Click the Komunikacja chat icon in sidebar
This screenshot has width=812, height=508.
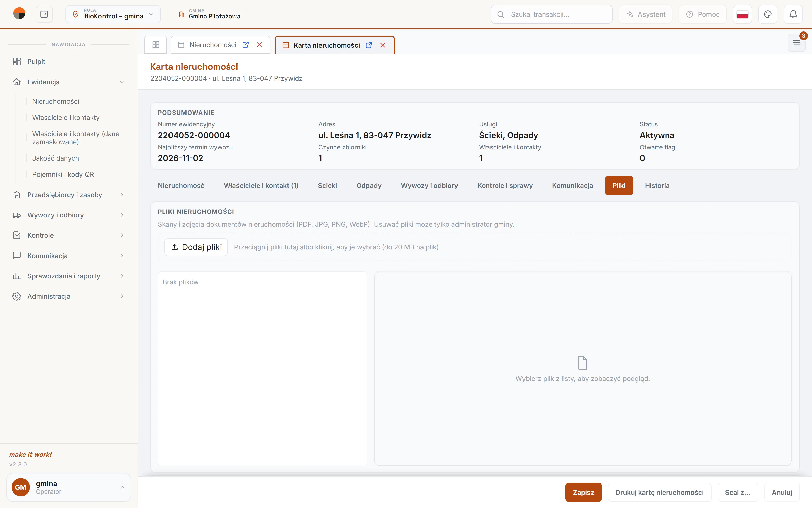(17, 256)
